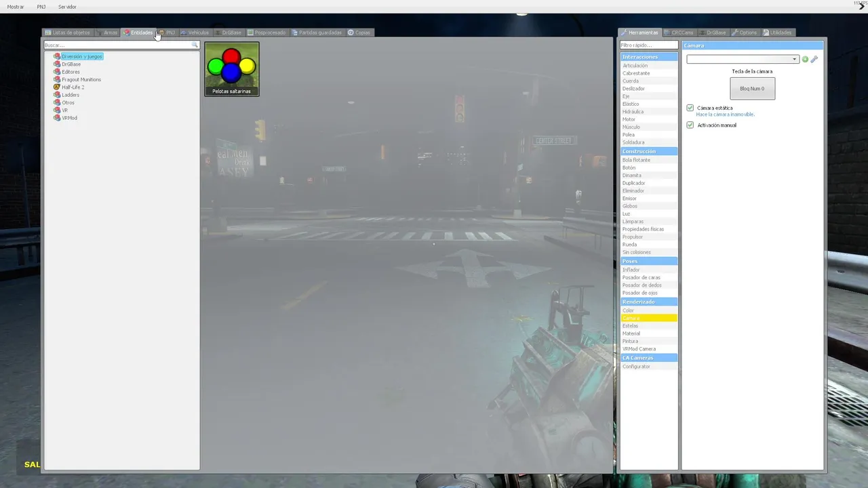868x488 pixels.
Task: Click the Vehículos tab car icon
Action: (183, 33)
